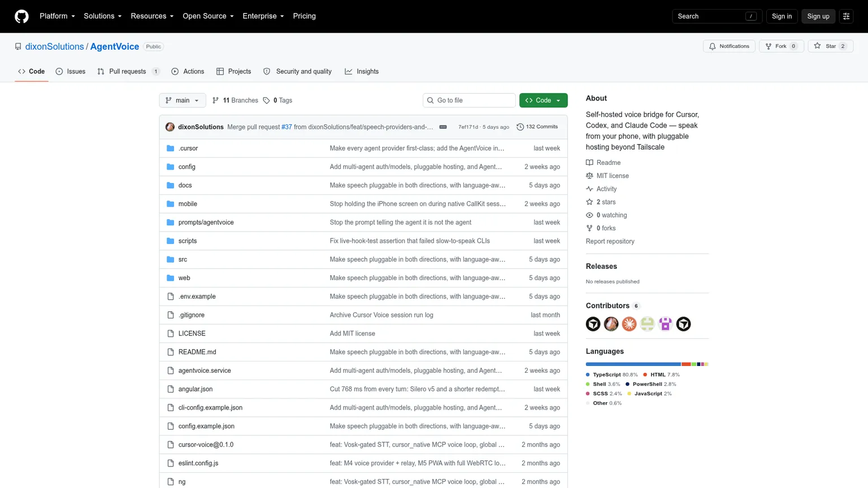
Task: Open the prompts/agentvoice folder
Action: (x=206, y=223)
